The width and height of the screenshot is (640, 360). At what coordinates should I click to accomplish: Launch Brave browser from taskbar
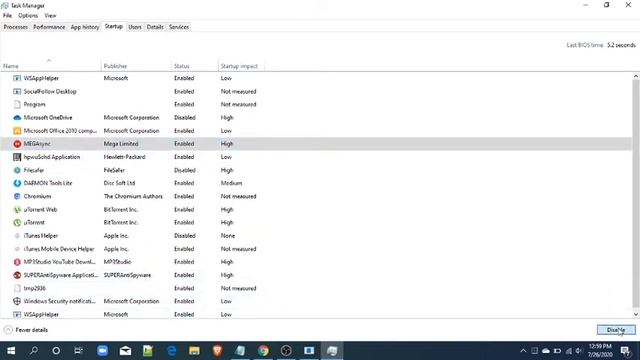coord(218,351)
